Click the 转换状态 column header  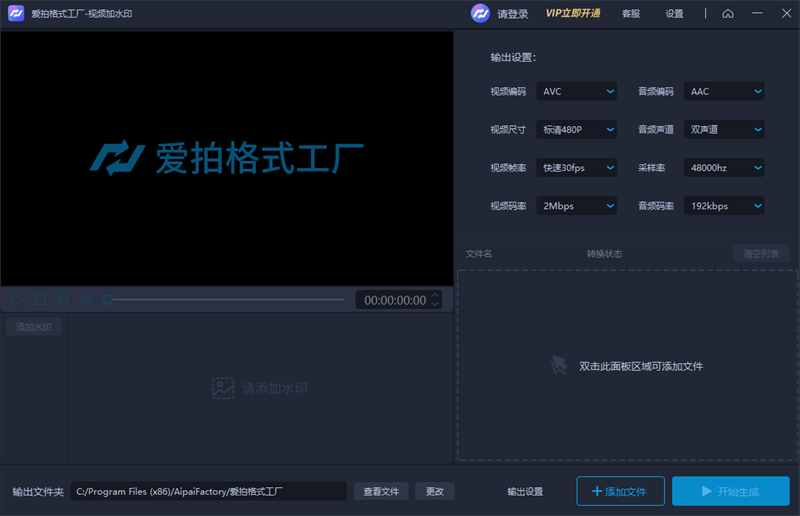tap(604, 254)
